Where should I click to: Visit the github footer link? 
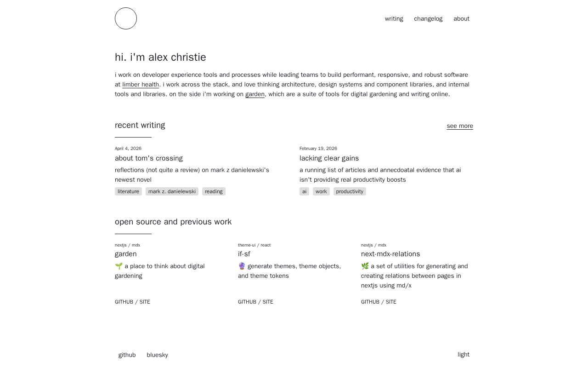pyautogui.click(x=127, y=355)
